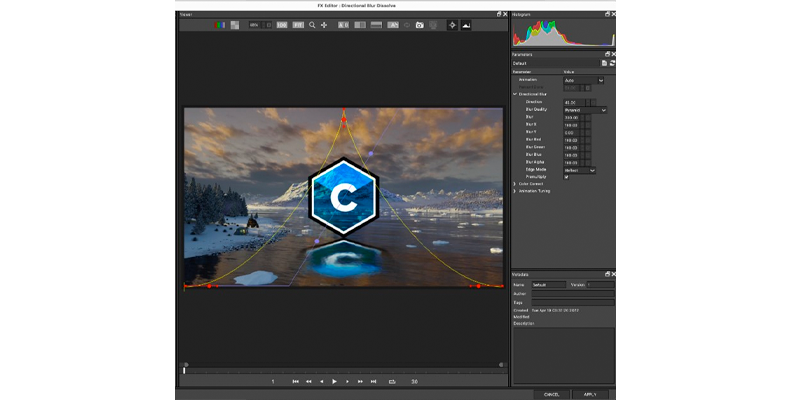Select the pan move tool

(324, 25)
